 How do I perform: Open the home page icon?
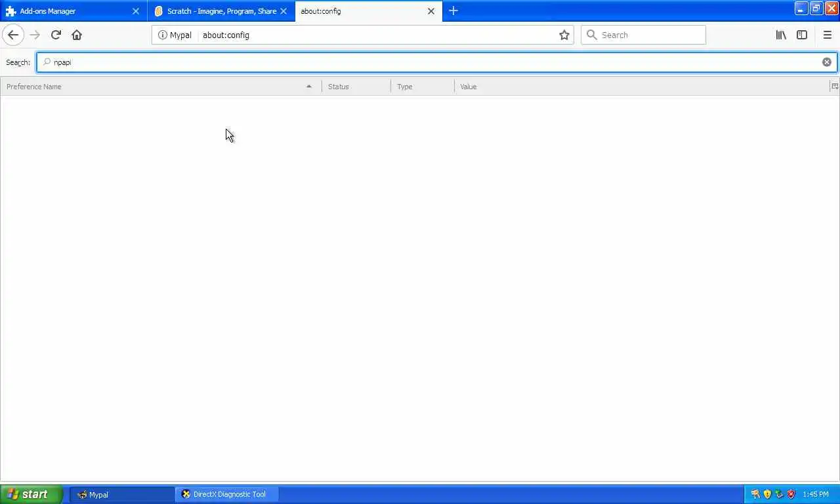[77, 35]
